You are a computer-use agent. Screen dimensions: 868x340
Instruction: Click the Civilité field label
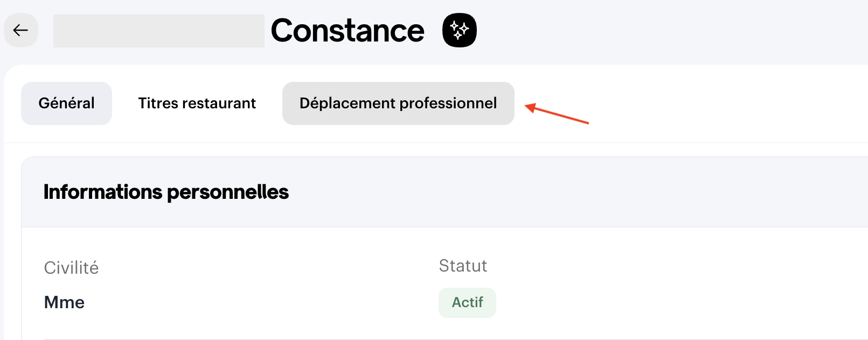71,268
